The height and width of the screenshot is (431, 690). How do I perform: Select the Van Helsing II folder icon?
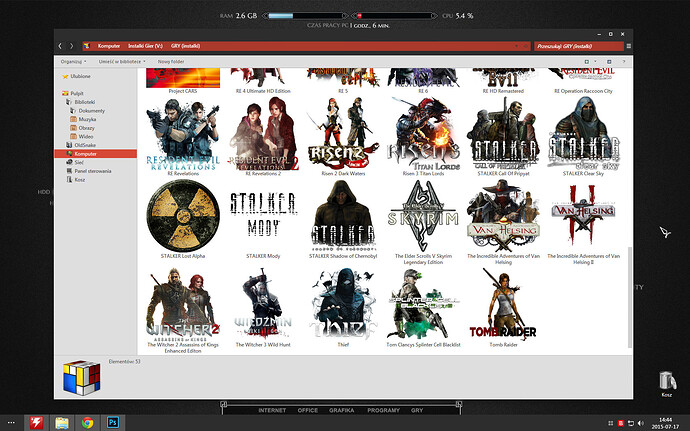(x=583, y=215)
